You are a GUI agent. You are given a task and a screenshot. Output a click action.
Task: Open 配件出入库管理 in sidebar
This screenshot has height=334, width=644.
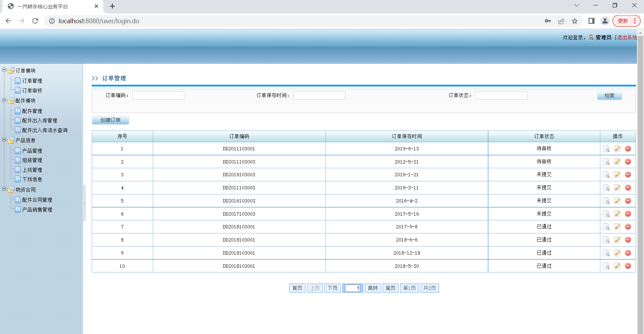click(x=40, y=120)
